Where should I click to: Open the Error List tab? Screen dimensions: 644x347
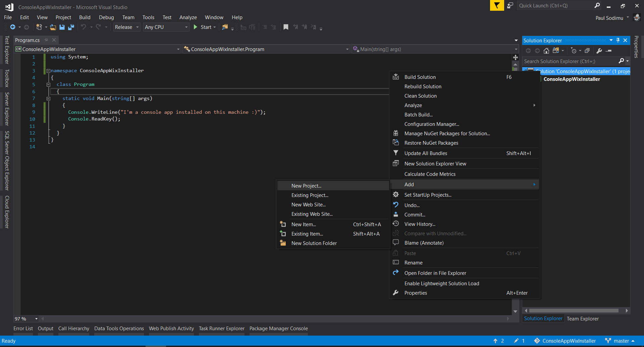pyautogui.click(x=23, y=329)
